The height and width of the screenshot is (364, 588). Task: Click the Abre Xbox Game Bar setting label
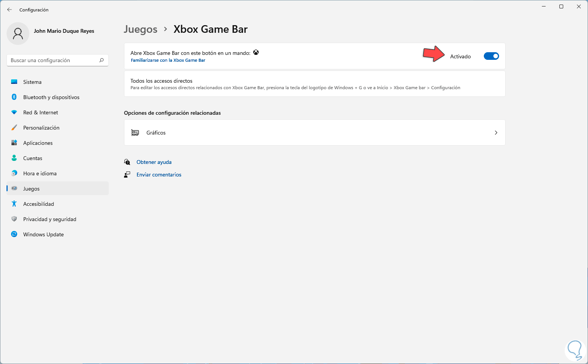[x=190, y=53]
